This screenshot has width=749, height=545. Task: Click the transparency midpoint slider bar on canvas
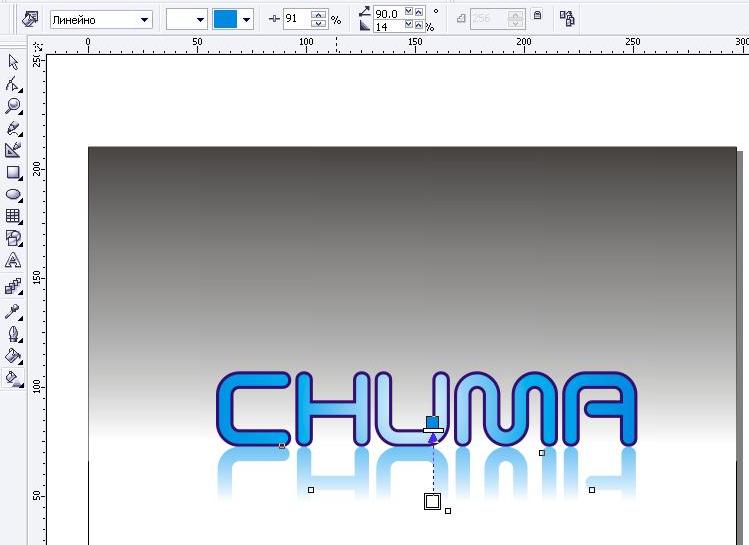[x=433, y=431]
